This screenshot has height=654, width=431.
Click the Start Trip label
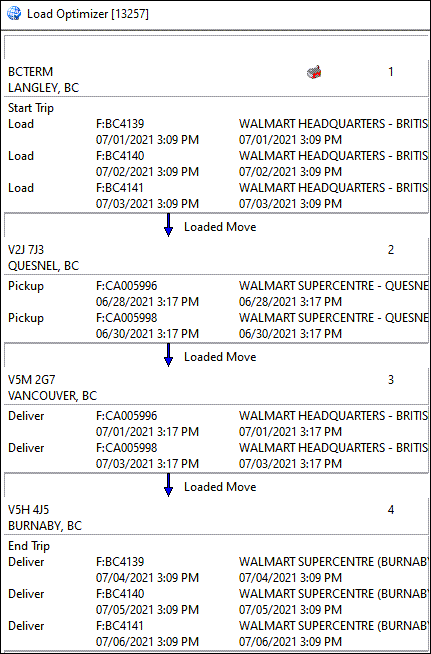point(31,108)
